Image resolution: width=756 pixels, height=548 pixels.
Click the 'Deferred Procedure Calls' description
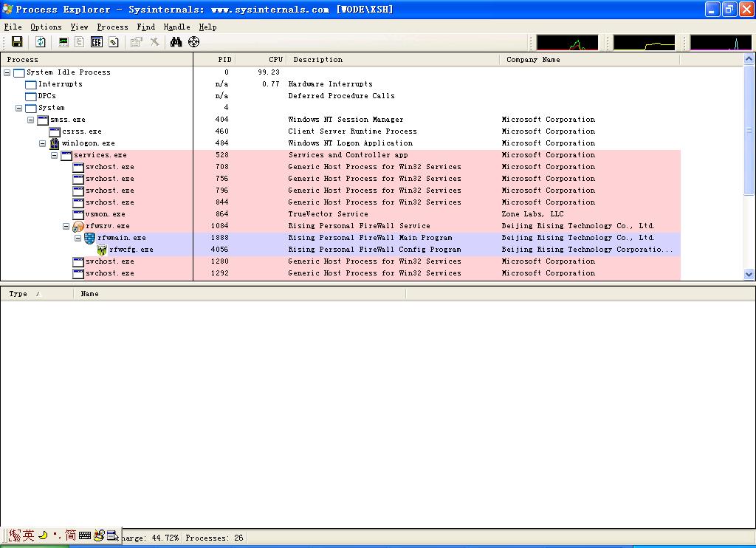341,96
